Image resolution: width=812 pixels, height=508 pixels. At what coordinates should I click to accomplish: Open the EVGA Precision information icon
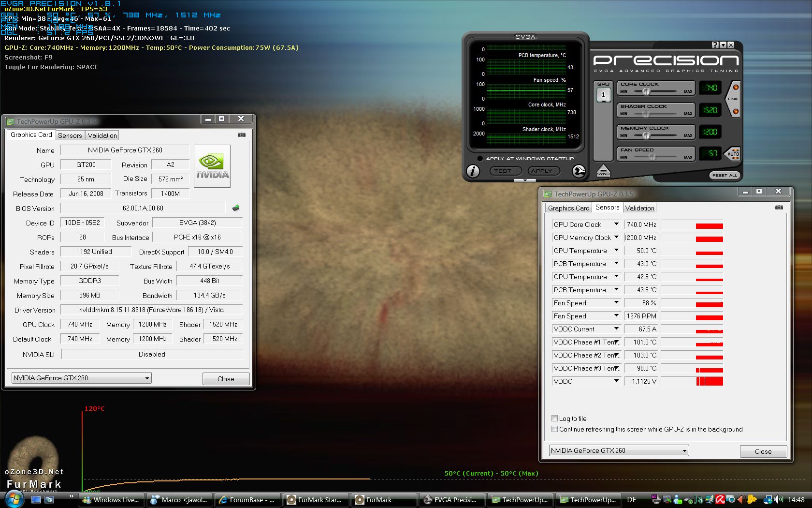(x=473, y=171)
